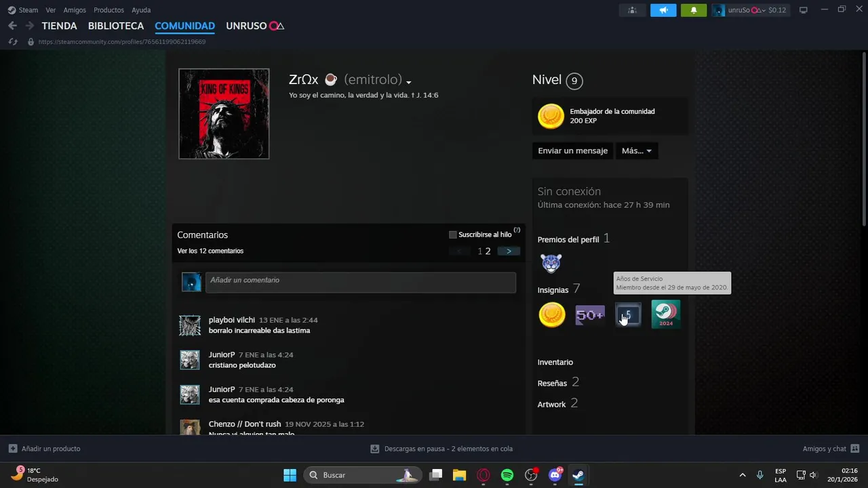This screenshot has width=868, height=488.
Task: Toggle the Suscribirse al hilo checkbox
Action: pyautogui.click(x=453, y=235)
